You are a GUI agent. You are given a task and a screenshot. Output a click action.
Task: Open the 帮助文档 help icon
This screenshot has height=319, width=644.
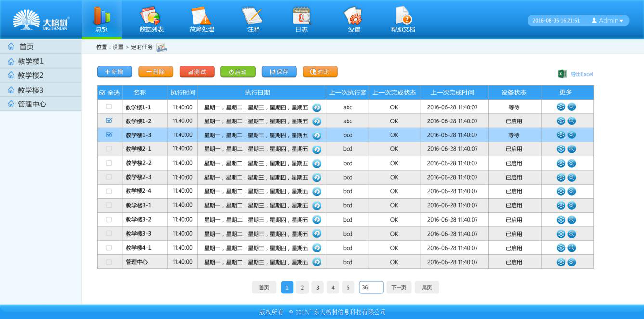point(403,16)
